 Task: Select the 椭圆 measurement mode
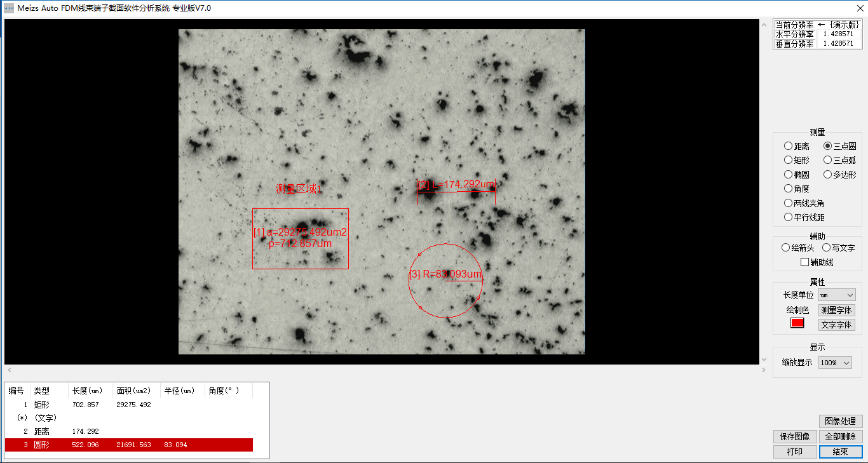(789, 175)
